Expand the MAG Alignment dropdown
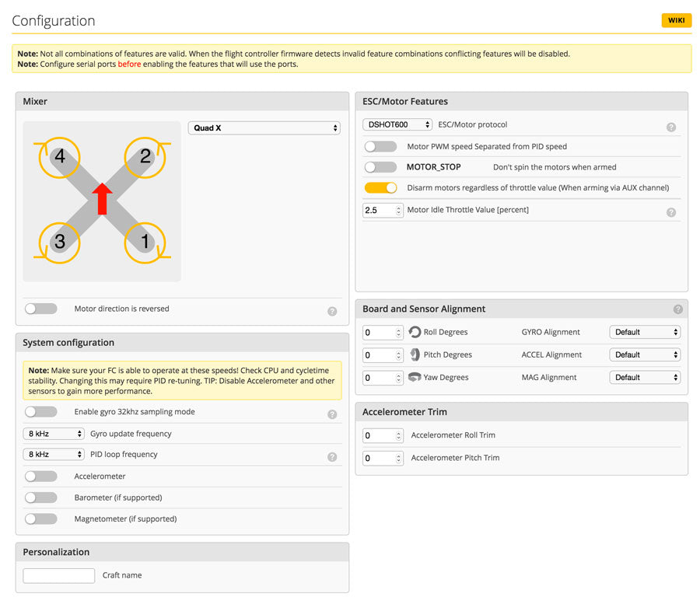The width and height of the screenshot is (700, 597). (x=645, y=378)
